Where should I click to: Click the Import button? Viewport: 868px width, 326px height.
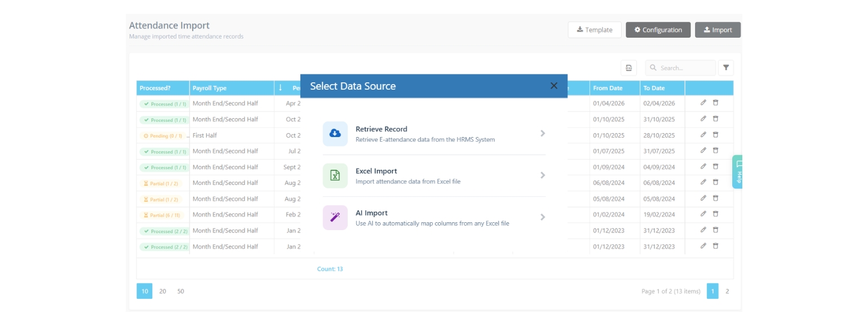pos(718,30)
